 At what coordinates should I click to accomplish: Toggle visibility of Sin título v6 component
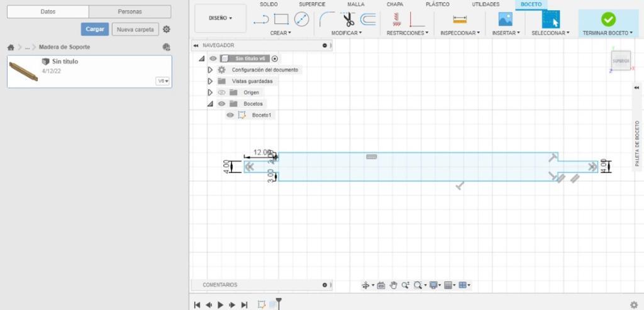(x=213, y=58)
